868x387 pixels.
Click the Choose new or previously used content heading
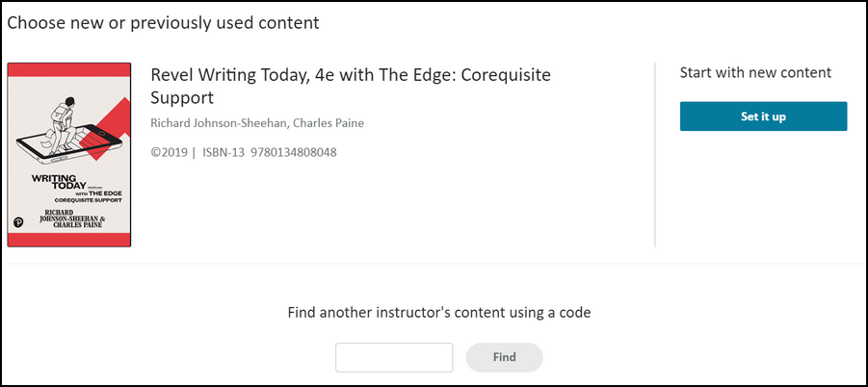164,23
